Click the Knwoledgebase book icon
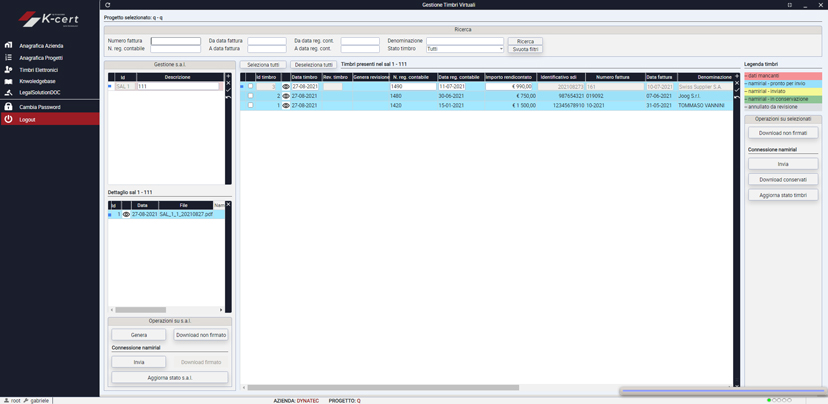 (x=8, y=81)
